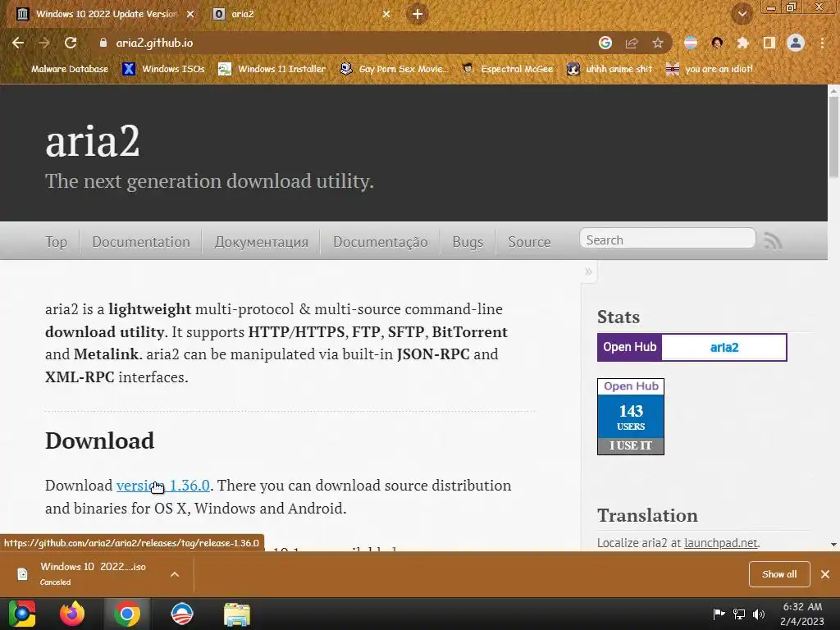Close the Windows 10 2022 Update tab
Viewport: 840px width, 630px height.
(x=190, y=14)
